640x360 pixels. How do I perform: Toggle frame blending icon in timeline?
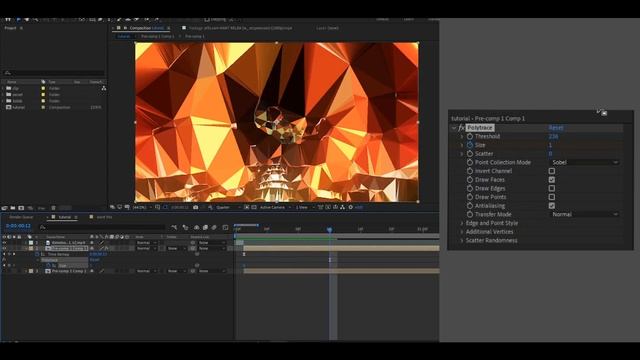205,227
